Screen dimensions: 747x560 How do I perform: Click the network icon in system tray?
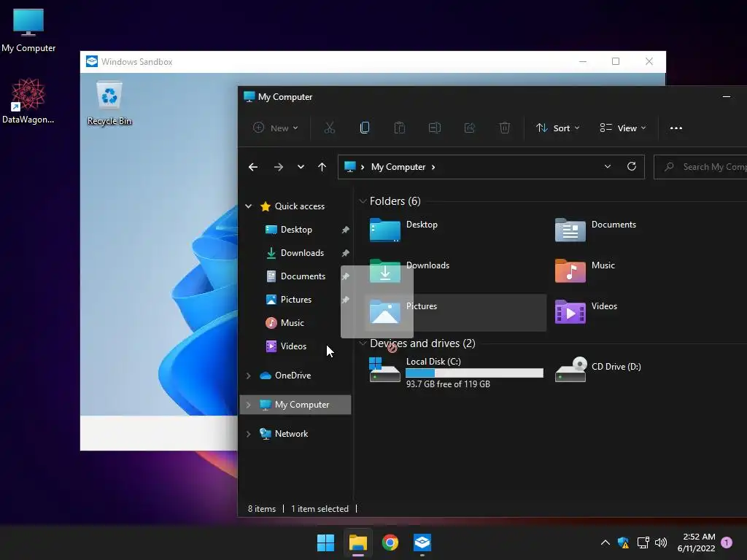point(643,542)
